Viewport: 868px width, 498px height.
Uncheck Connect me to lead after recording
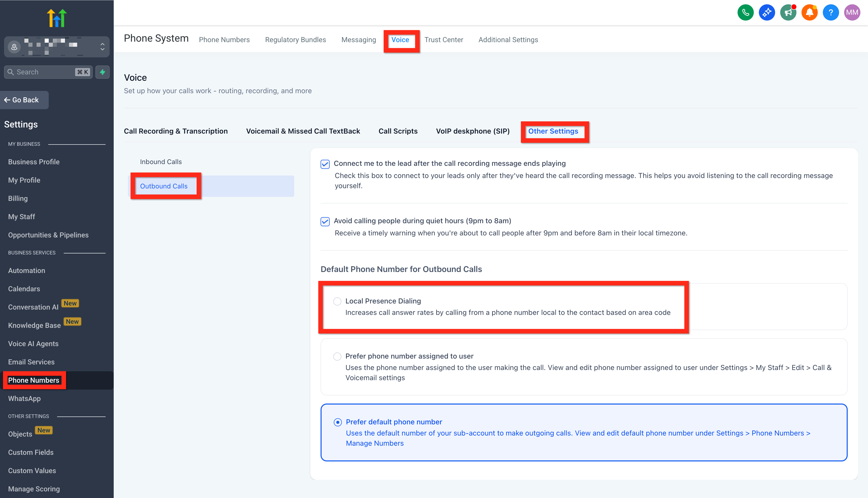pos(325,164)
